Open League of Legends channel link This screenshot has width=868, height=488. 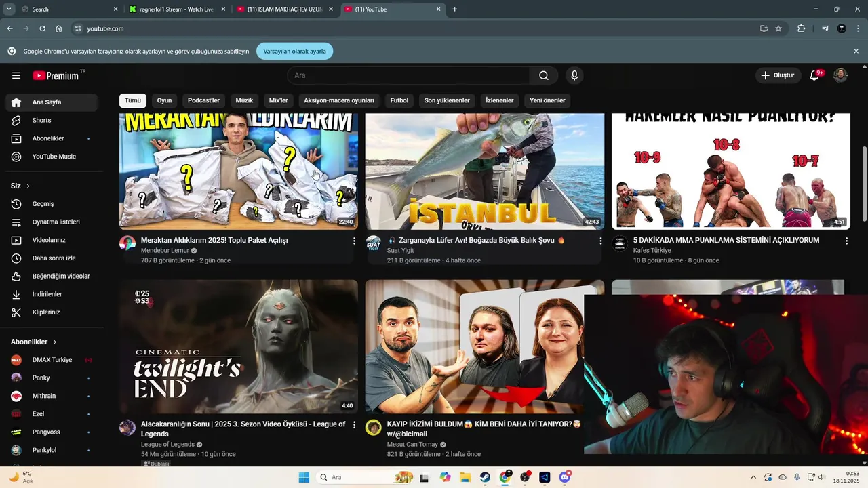[x=167, y=445]
